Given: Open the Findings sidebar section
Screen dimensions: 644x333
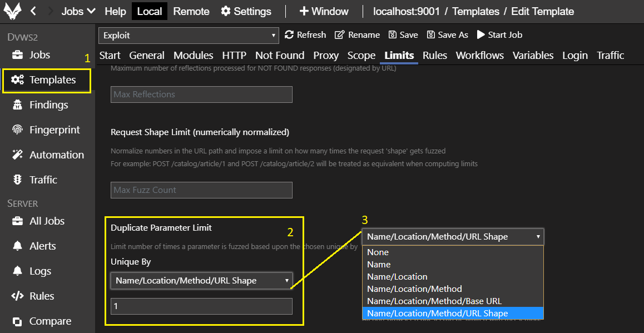Looking at the screenshot, I should [x=48, y=105].
